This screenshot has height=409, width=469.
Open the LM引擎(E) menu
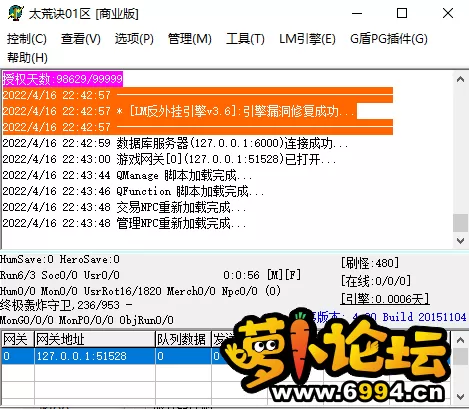(307, 39)
